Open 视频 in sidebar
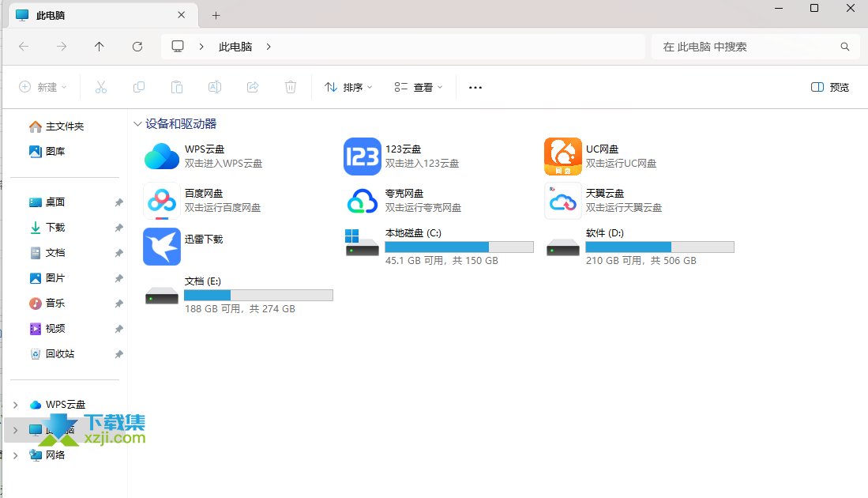868x498 pixels. click(47, 329)
